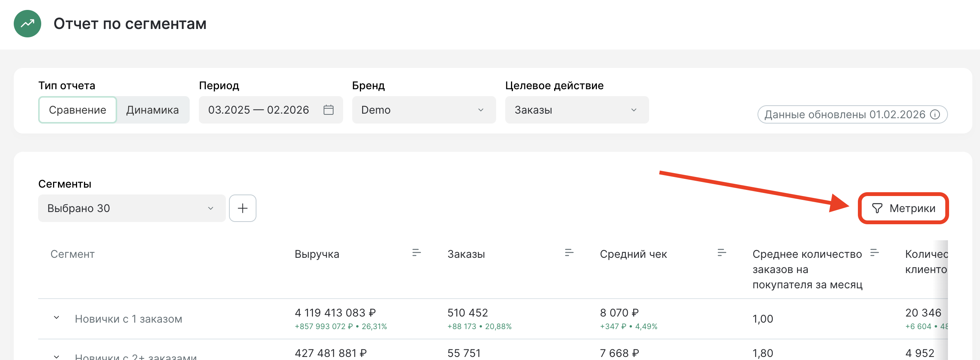Open the Целевое действие dropdown showing Заказы
Image resolution: width=980 pixels, height=360 pixels.
point(577,110)
